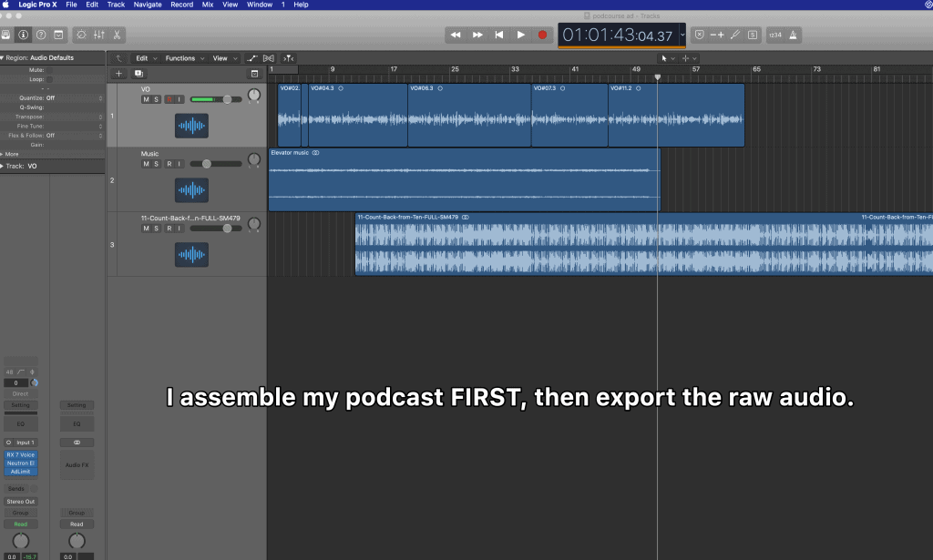
Task: Go to beginning of project
Action: coord(499,36)
